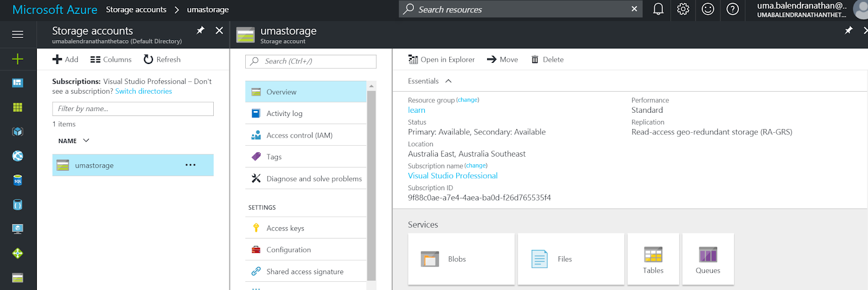Viewport: 868px width, 290px height.
Task: Focus the Filter by name field
Action: [133, 108]
